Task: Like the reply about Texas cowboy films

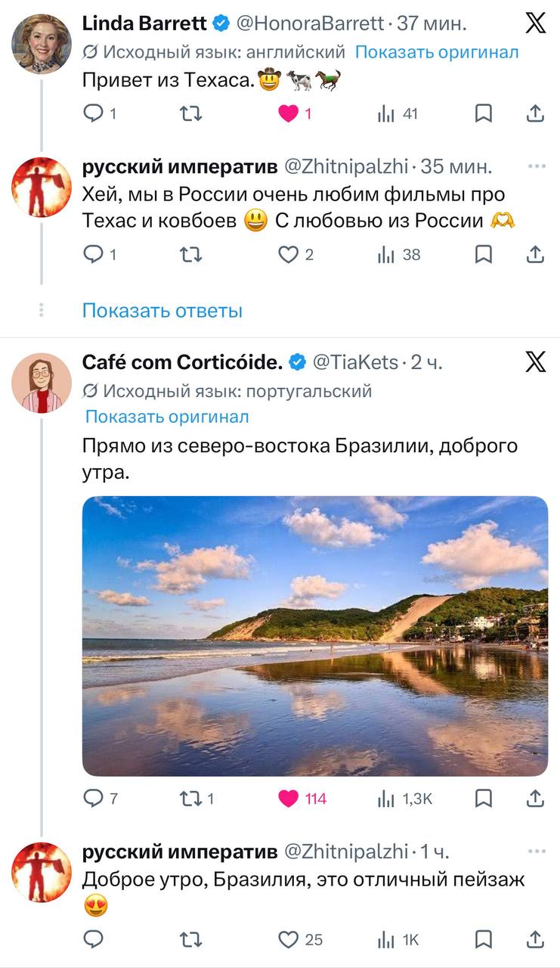Action: (289, 255)
